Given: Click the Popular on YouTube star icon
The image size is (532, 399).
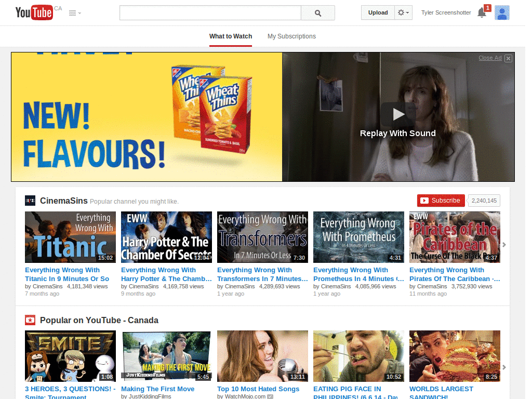Looking at the screenshot, I should click(x=30, y=320).
